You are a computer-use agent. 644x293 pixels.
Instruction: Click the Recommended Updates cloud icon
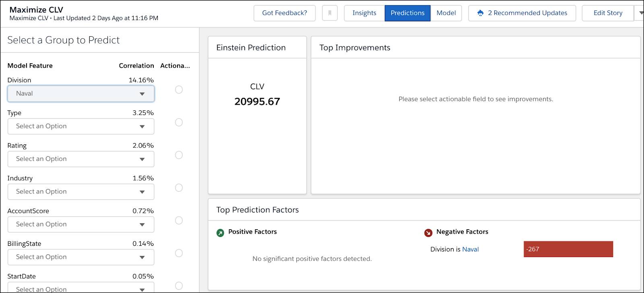[480, 13]
